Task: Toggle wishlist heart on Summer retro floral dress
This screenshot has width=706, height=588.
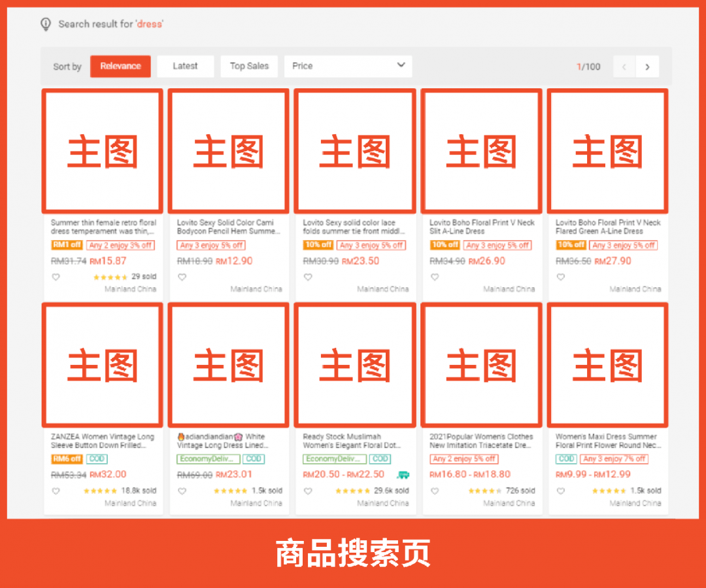Action: (x=56, y=277)
